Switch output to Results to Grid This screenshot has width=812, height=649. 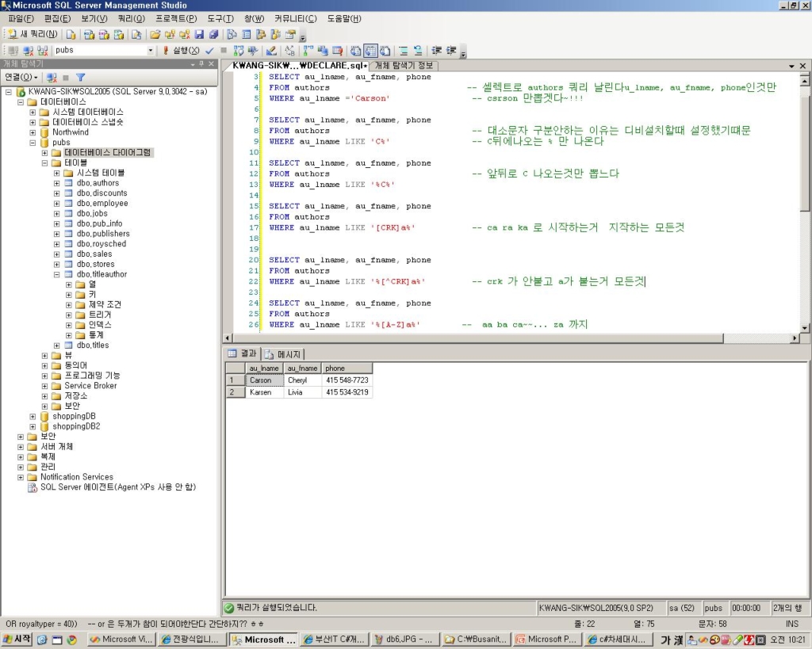pyautogui.click(x=370, y=50)
